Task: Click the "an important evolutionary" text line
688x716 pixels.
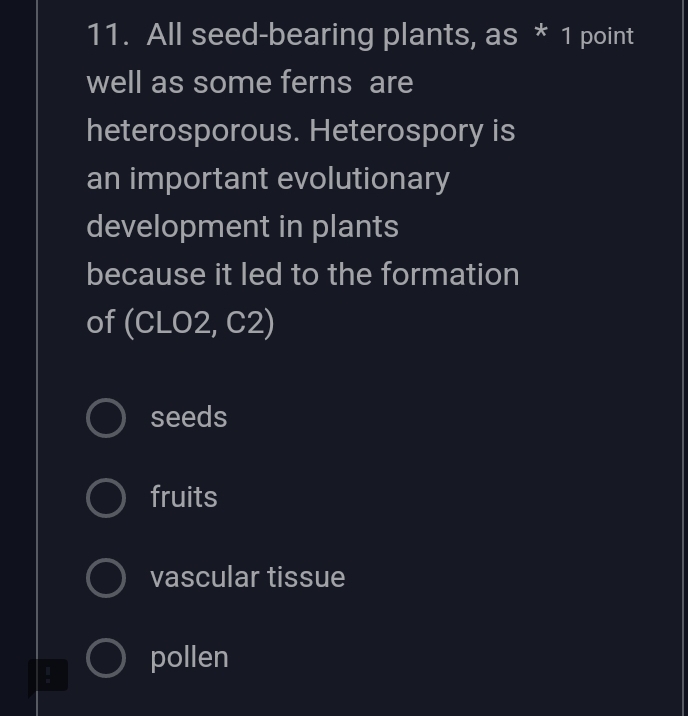Action: pos(268,179)
